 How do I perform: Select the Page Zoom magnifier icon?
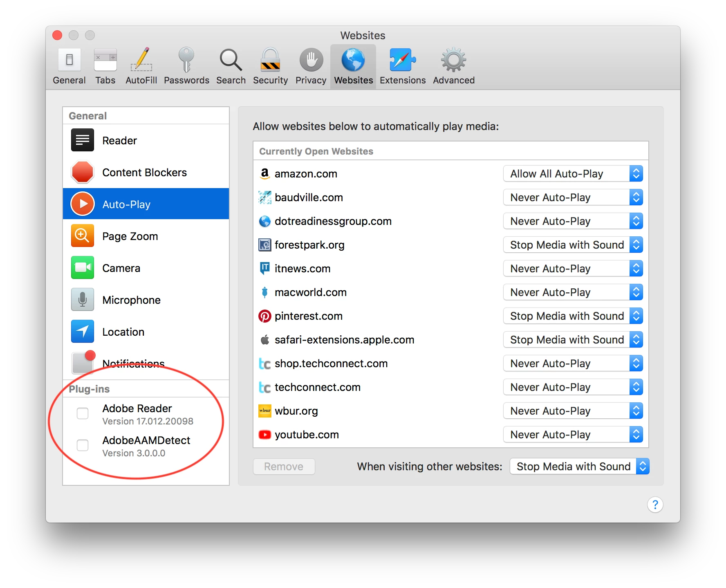pos(83,236)
